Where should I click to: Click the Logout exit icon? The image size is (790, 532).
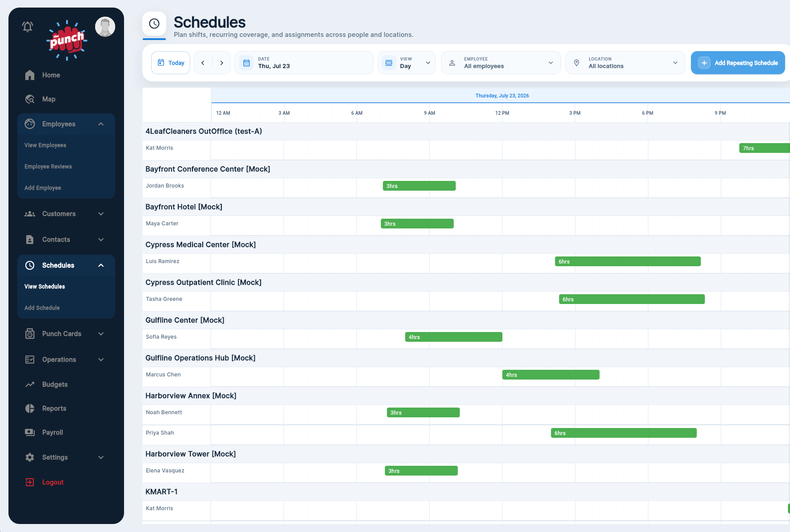coord(30,482)
